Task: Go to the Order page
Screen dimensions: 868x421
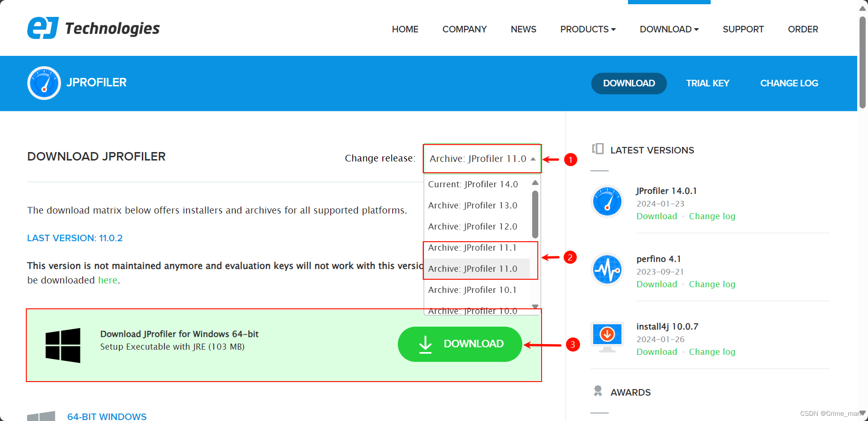Action: [803, 29]
